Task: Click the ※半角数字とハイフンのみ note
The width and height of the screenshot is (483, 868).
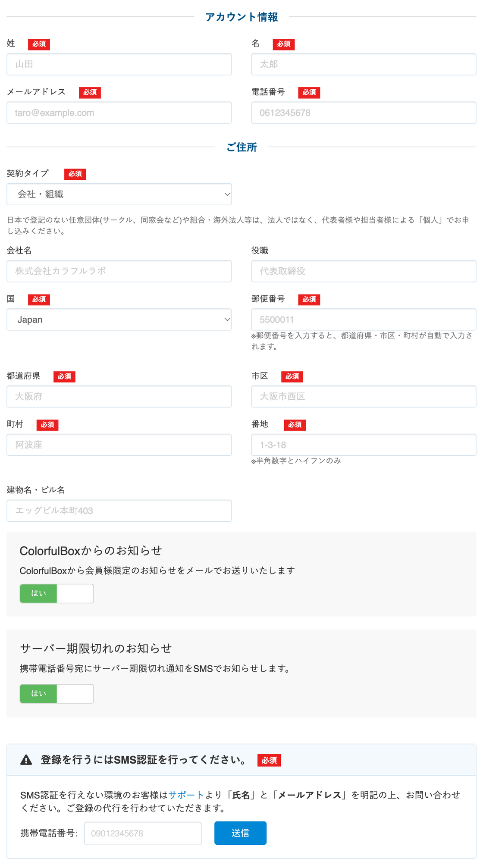Action: click(296, 461)
